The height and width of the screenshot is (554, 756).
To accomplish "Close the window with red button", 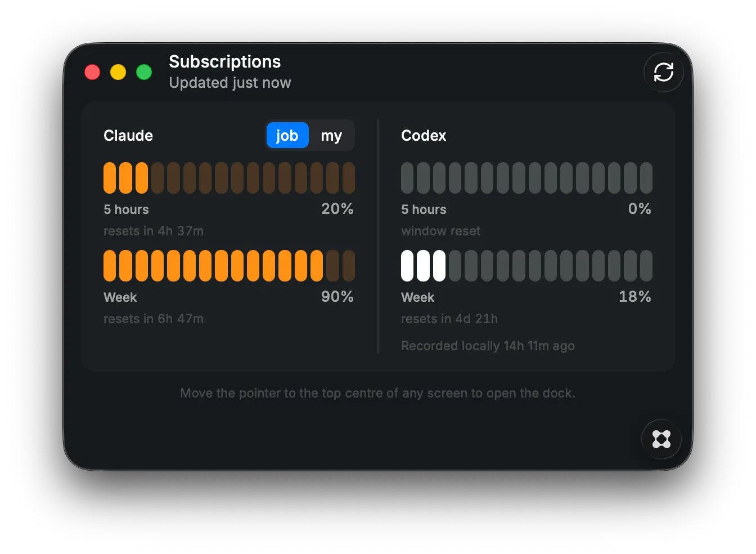I will coord(92,72).
